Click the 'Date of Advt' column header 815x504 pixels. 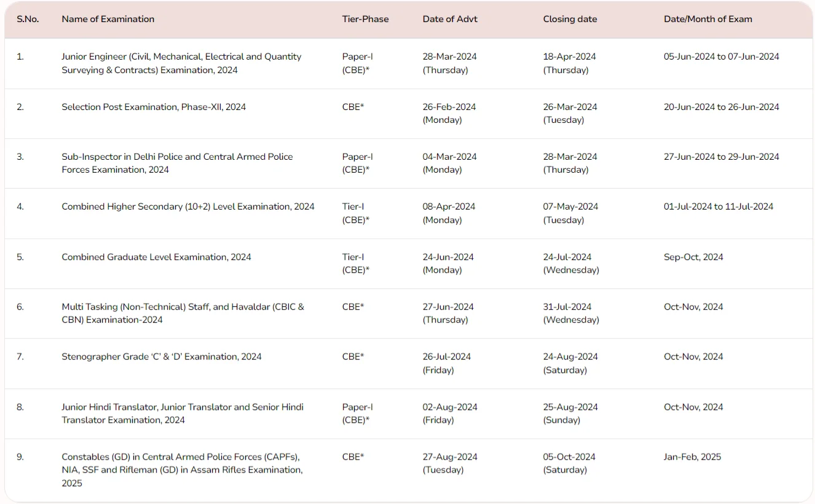(449, 19)
